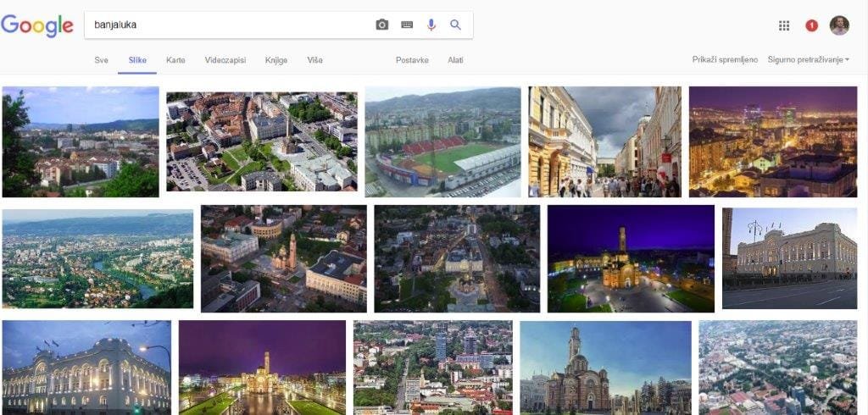Click the Google logo
This screenshot has height=415, width=868.
click(37, 25)
